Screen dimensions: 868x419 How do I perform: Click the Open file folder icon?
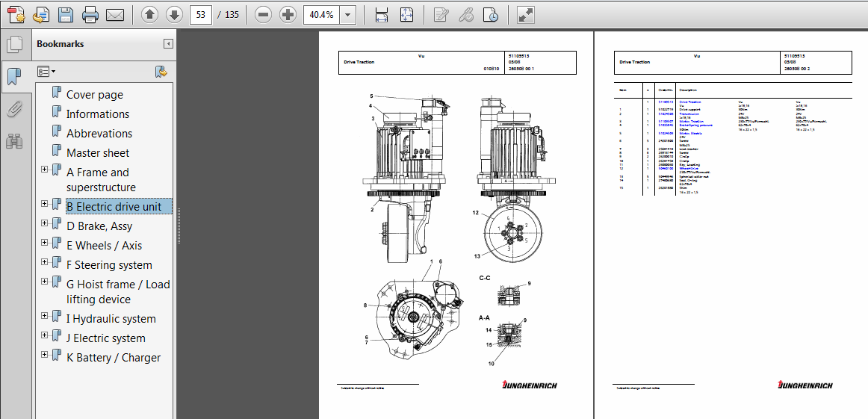click(x=41, y=15)
